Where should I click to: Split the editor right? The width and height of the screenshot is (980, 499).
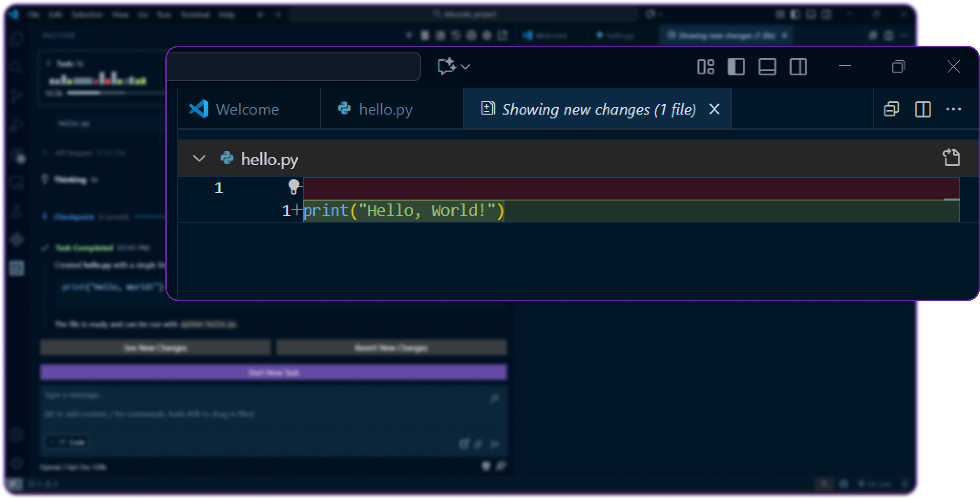tap(923, 109)
